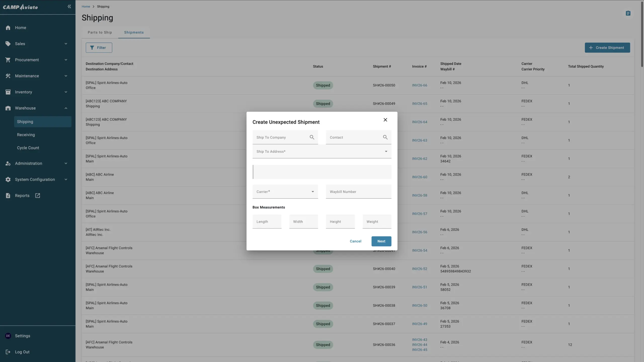644x362 pixels.
Task: Click Ship To Company search magnifier icon
Action: 312,137
